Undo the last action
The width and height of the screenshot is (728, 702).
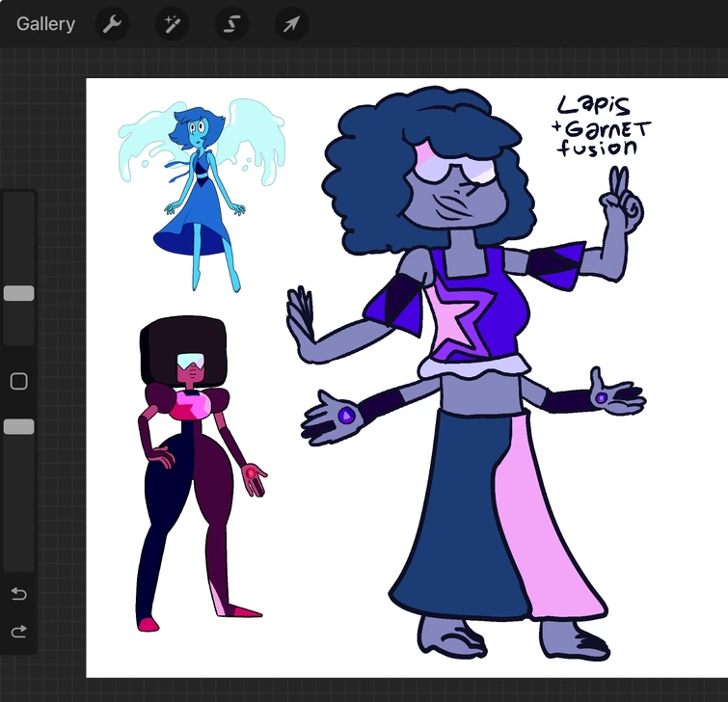pos(19,593)
